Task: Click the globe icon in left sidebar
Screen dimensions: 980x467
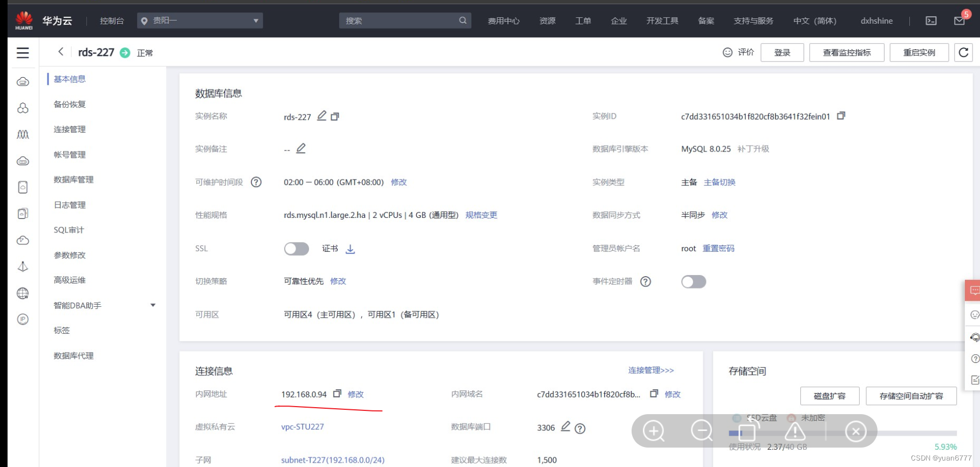Action: (x=23, y=293)
